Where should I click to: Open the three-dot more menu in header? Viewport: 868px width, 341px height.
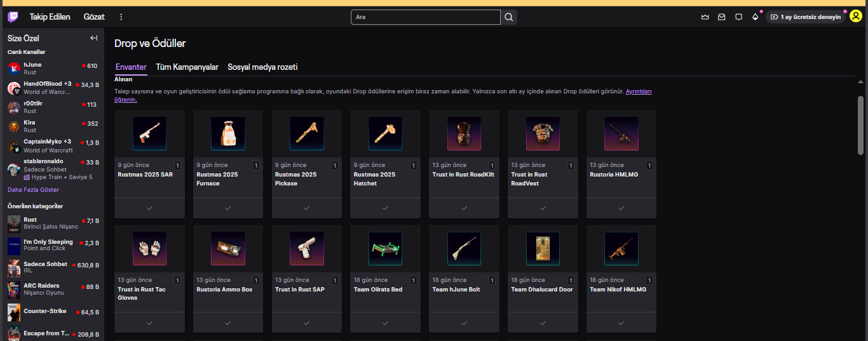coord(121,17)
